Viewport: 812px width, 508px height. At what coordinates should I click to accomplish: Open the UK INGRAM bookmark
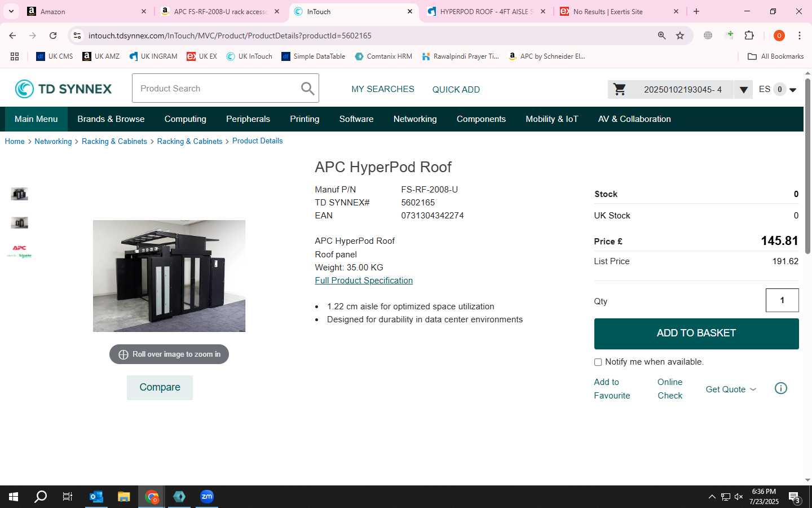(153, 56)
